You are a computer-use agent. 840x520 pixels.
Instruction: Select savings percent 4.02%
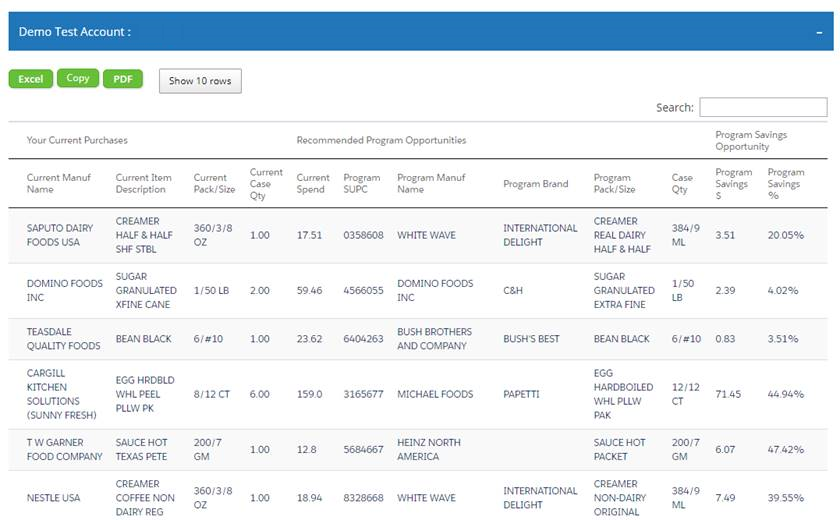pyautogui.click(x=783, y=290)
